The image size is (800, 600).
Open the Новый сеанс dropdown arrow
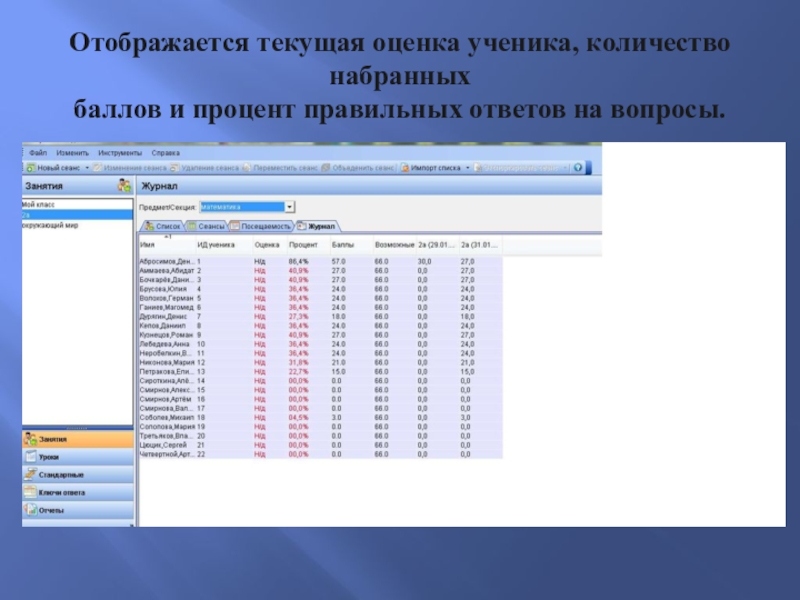click(87, 167)
